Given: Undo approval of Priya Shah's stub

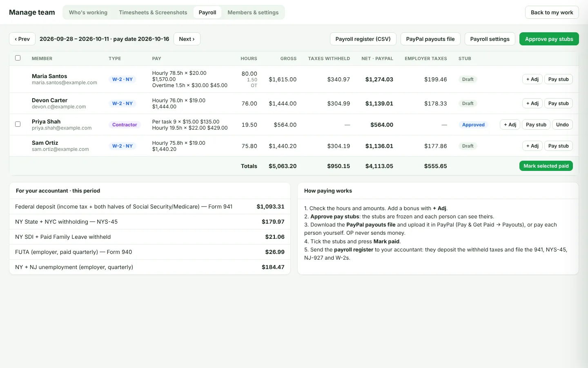Looking at the screenshot, I should (562, 125).
